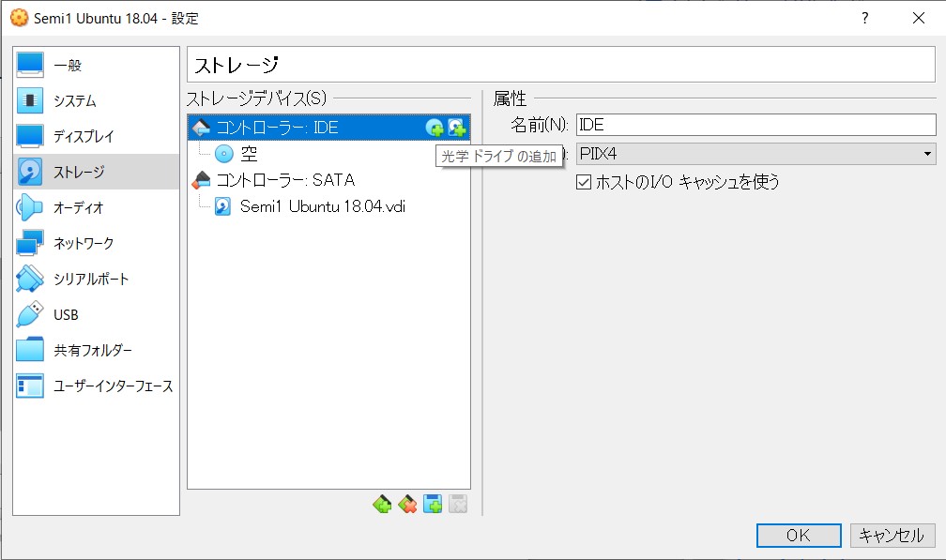Add optical drive to IDE controller
Viewport: 946px width, 560px height.
point(435,128)
